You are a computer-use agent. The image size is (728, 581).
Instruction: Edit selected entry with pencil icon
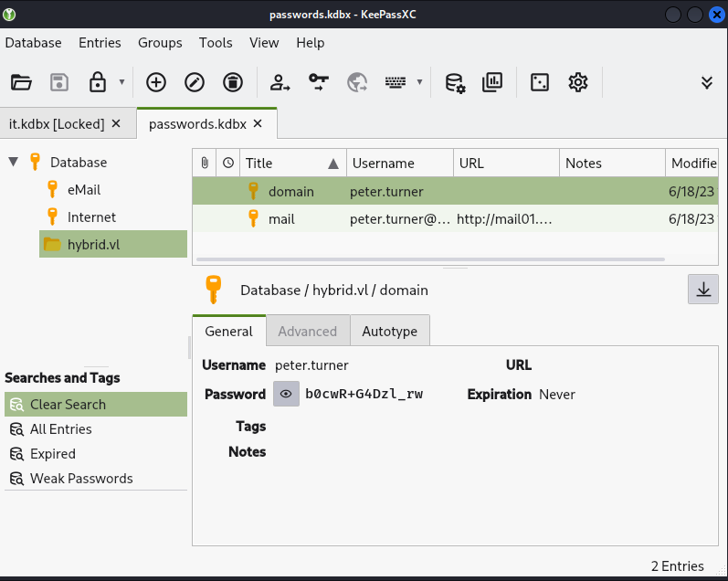tap(195, 82)
